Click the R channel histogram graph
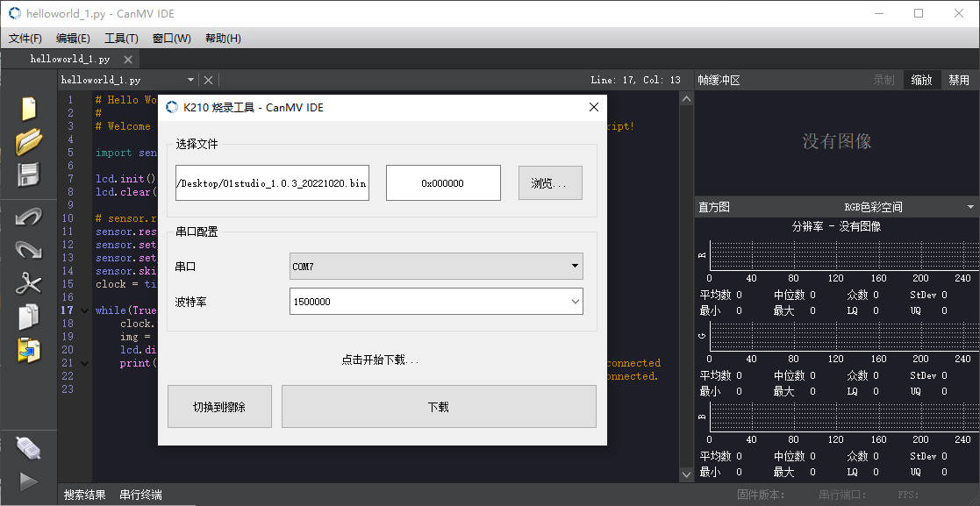Image resolution: width=980 pixels, height=506 pixels. click(842, 255)
